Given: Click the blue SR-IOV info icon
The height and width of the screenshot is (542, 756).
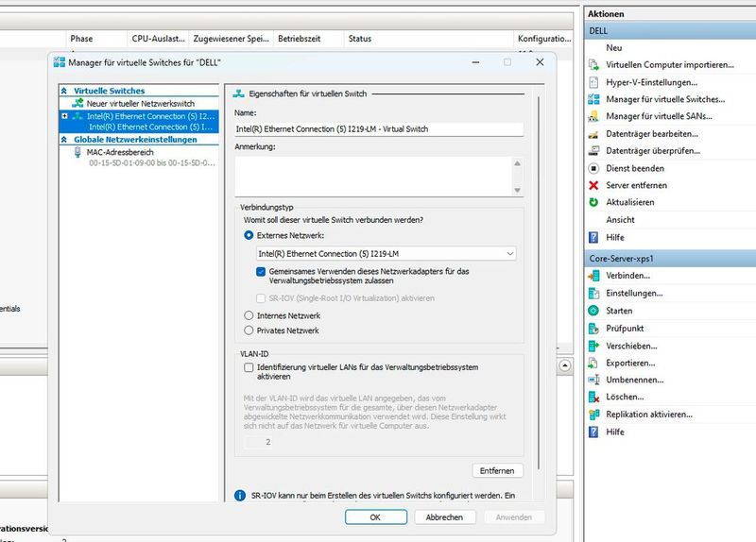Looking at the screenshot, I should (x=240, y=496).
